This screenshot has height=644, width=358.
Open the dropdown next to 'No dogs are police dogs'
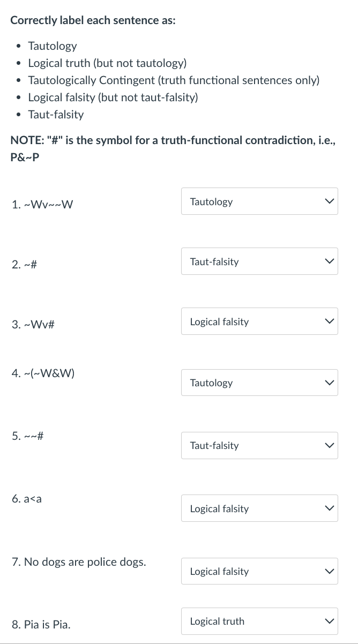[259, 571]
